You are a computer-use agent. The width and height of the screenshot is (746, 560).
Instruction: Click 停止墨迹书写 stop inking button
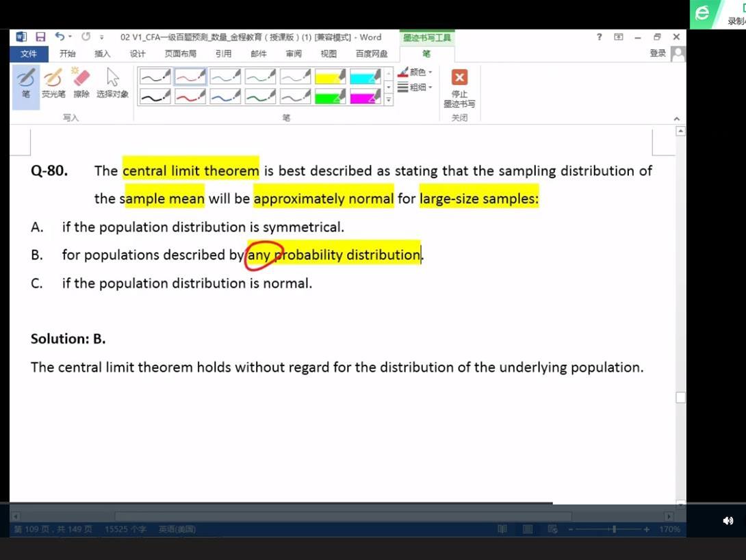pyautogui.click(x=459, y=88)
